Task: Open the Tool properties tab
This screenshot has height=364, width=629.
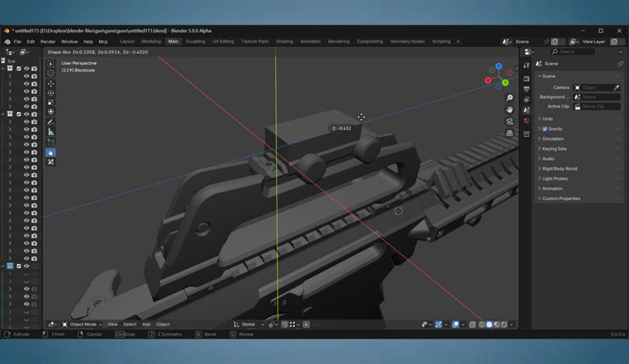Action: point(527,65)
